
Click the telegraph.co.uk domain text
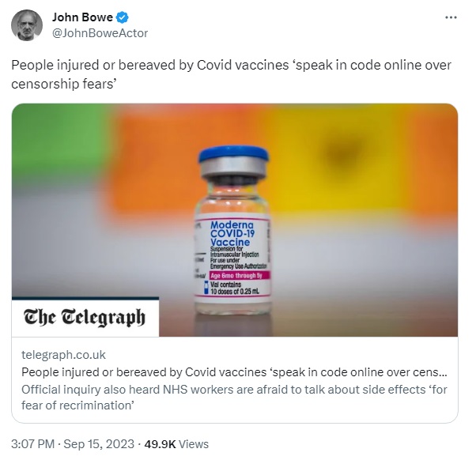click(63, 354)
